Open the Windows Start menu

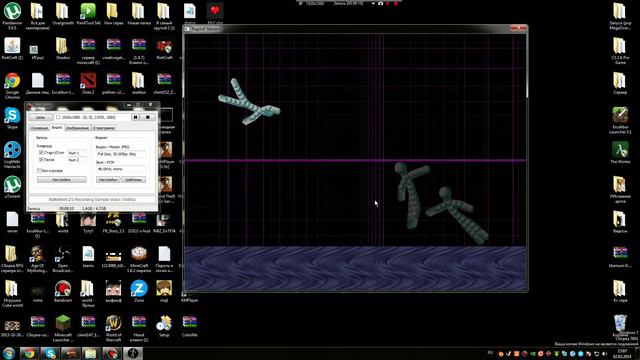(9, 353)
